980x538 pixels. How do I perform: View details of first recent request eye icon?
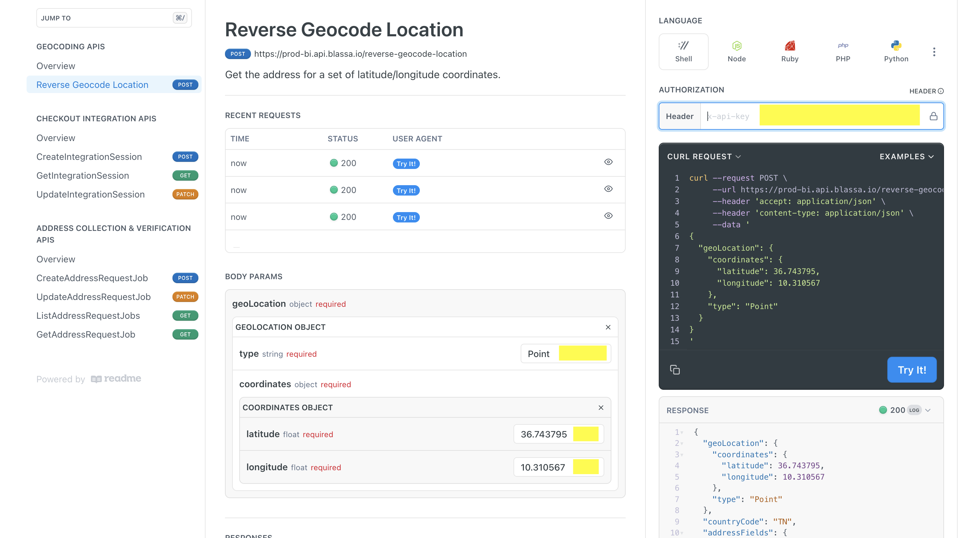(x=608, y=162)
